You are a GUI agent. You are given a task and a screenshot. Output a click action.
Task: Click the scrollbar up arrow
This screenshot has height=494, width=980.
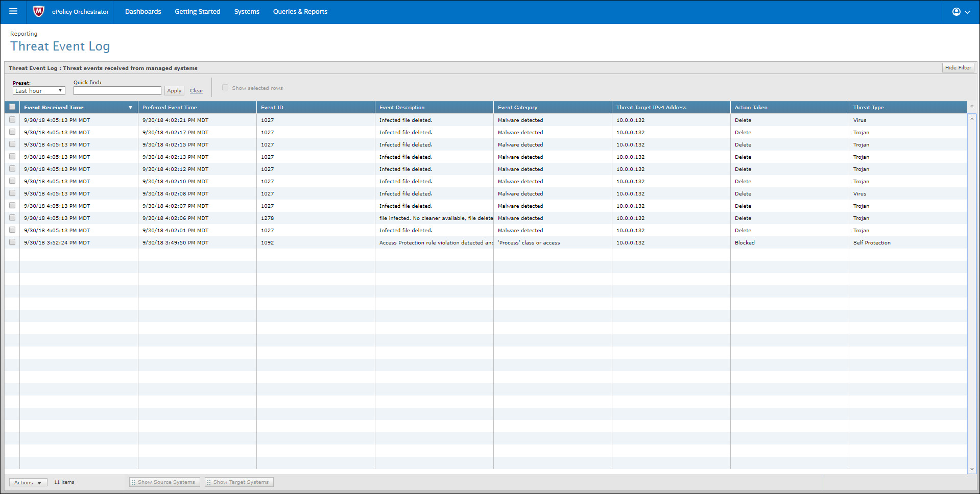(972, 118)
